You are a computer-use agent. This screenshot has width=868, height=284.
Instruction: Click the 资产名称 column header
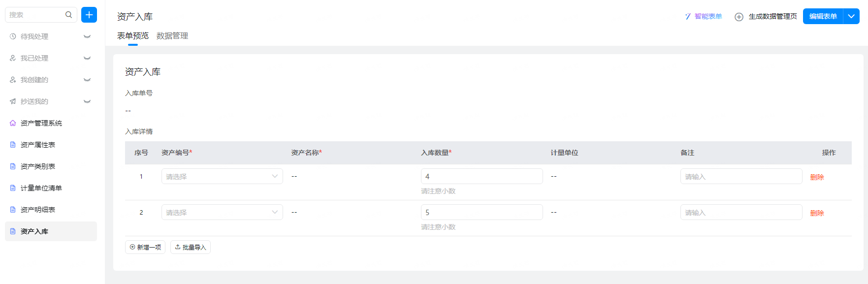pyautogui.click(x=306, y=153)
